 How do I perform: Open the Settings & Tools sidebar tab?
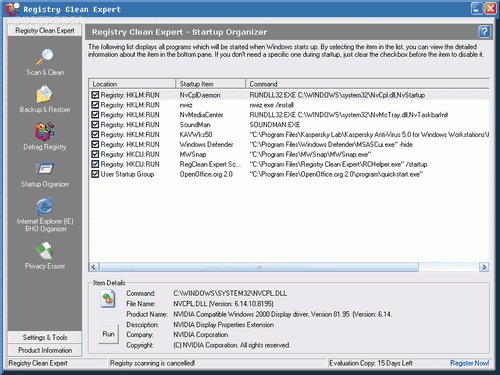[45, 337]
